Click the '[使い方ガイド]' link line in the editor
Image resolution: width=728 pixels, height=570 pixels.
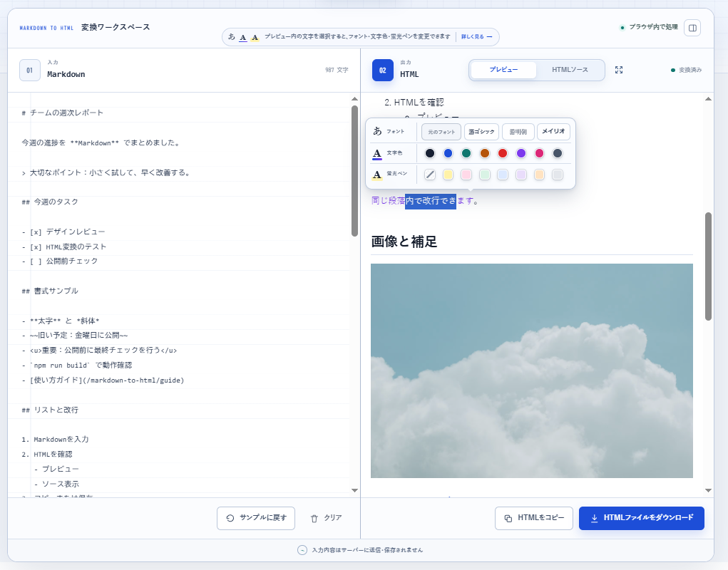click(x=103, y=380)
